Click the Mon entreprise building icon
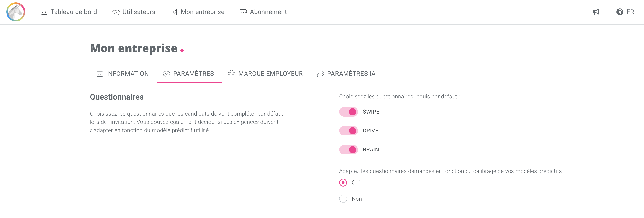Screen dimensions: 644x218 [x=174, y=12]
